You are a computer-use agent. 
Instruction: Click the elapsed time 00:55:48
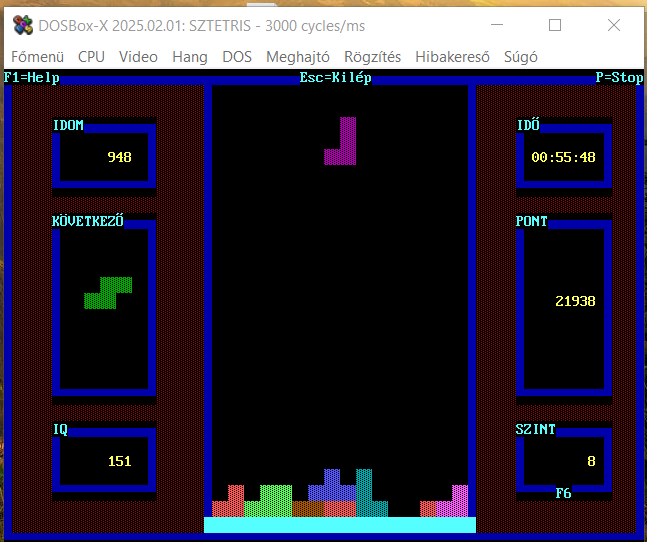click(x=563, y=157)
